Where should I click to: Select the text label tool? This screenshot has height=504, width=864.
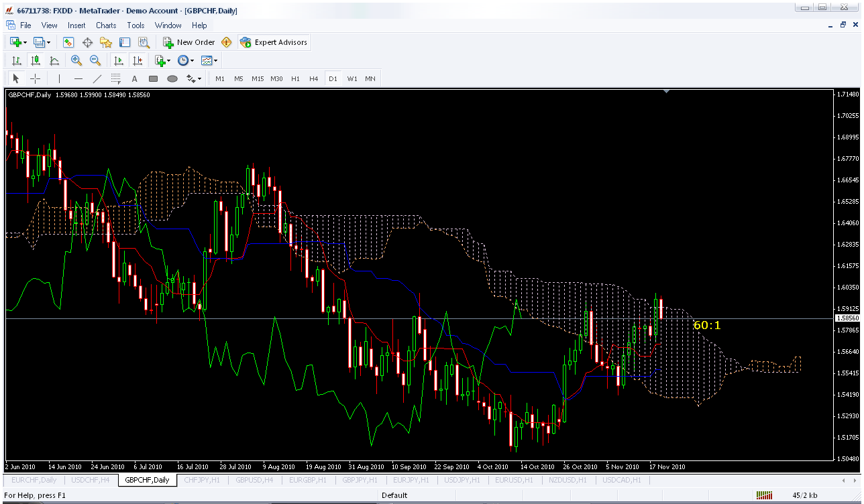click(134, 78)
